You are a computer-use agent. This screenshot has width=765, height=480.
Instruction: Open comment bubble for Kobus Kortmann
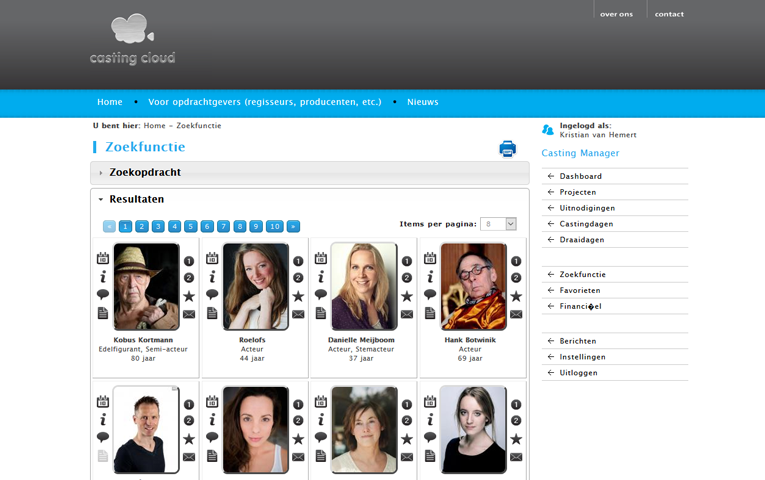102,294
